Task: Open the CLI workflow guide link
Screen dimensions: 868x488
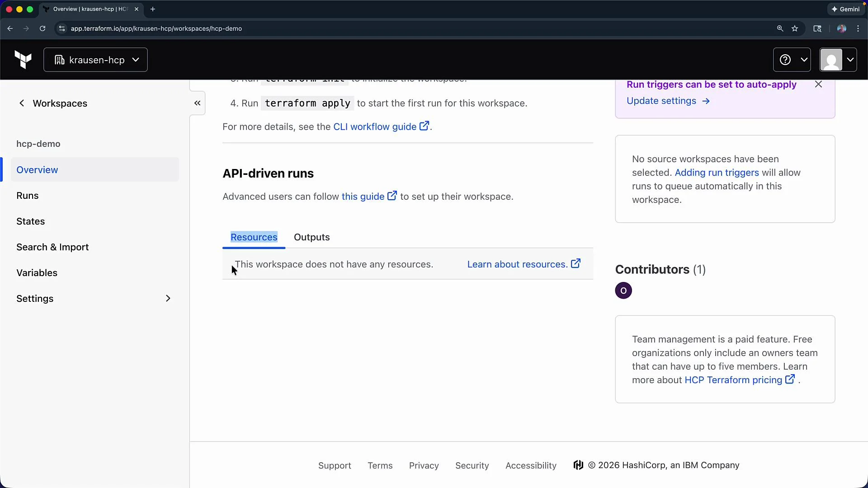Action: coord(381,127)
